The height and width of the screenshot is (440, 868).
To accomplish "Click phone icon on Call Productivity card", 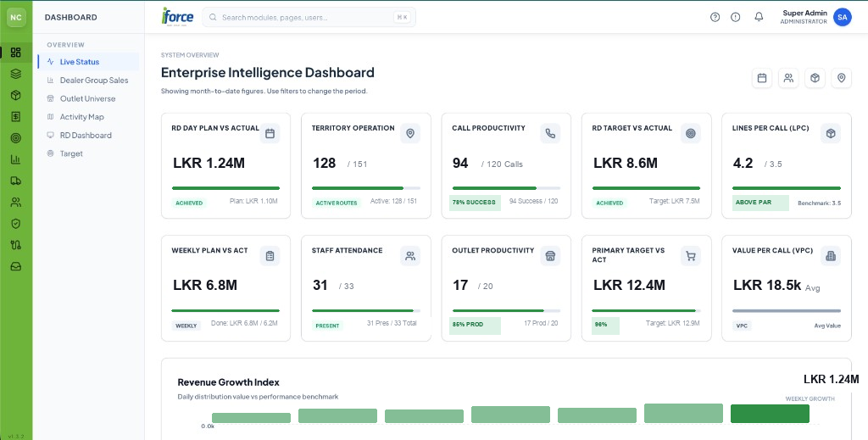I will point(550,133).
